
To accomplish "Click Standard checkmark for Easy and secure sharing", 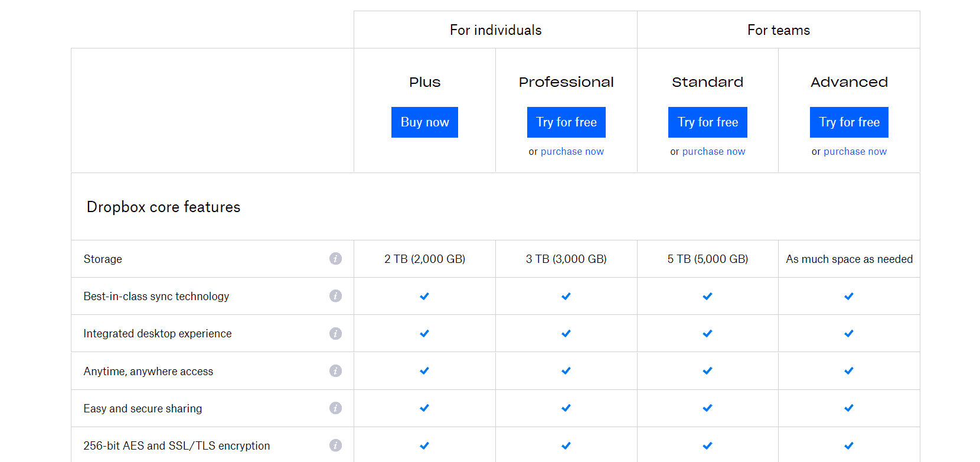I will [708, 408].
